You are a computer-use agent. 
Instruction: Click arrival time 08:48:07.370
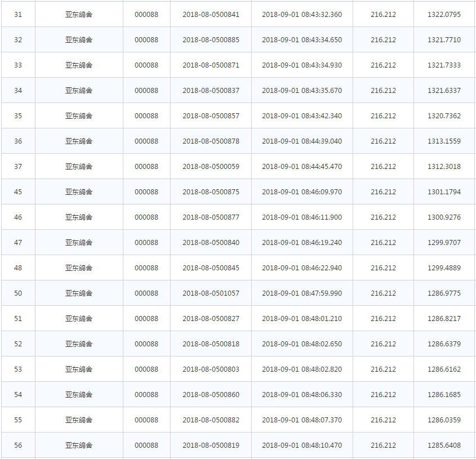pyautogui.click(x=322, y=420)
